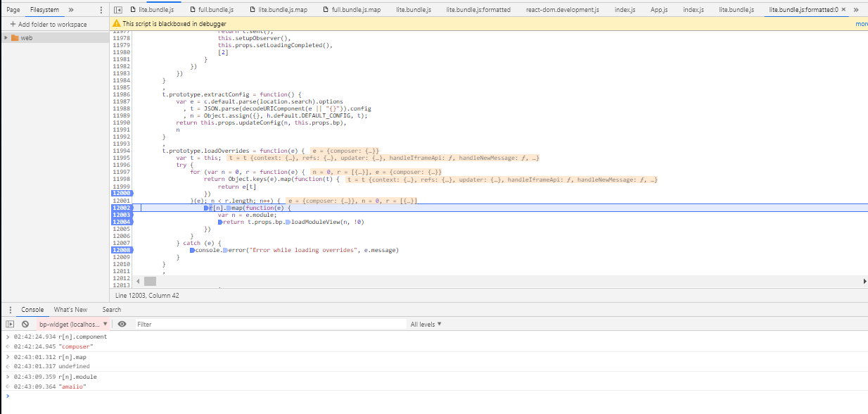Open the 'more' link in warning banner
This screenshot has height=414, width=868.
pyautogui.click(x=861, y=23)
